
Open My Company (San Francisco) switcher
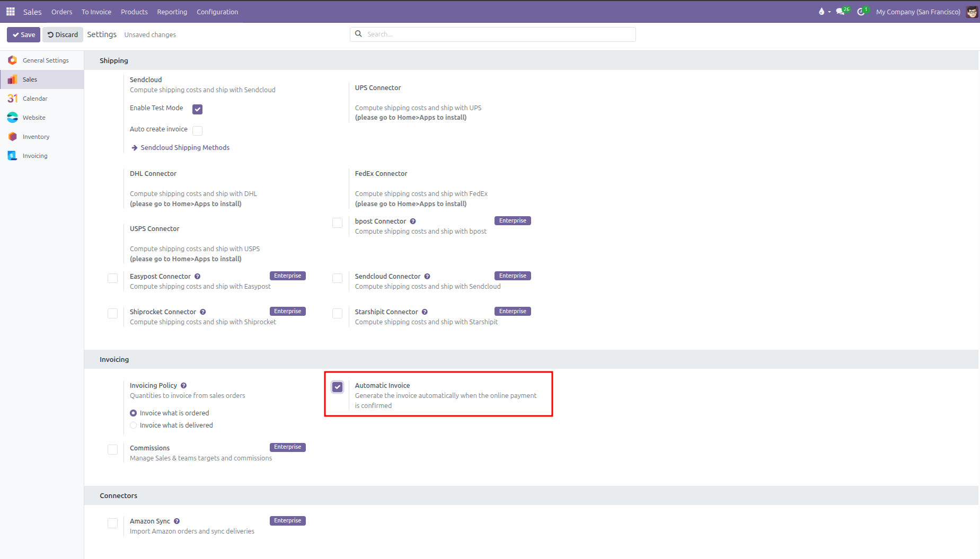point(918,12)
